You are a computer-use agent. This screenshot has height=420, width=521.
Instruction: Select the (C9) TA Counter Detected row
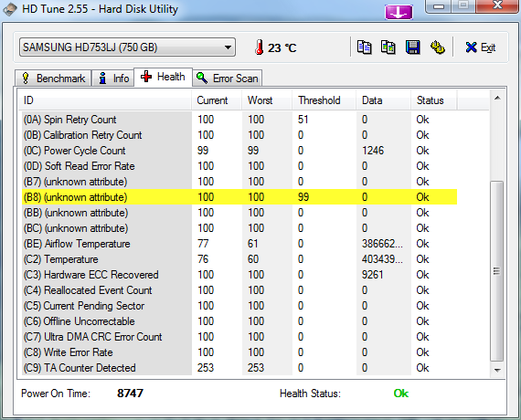pos(239,368)
